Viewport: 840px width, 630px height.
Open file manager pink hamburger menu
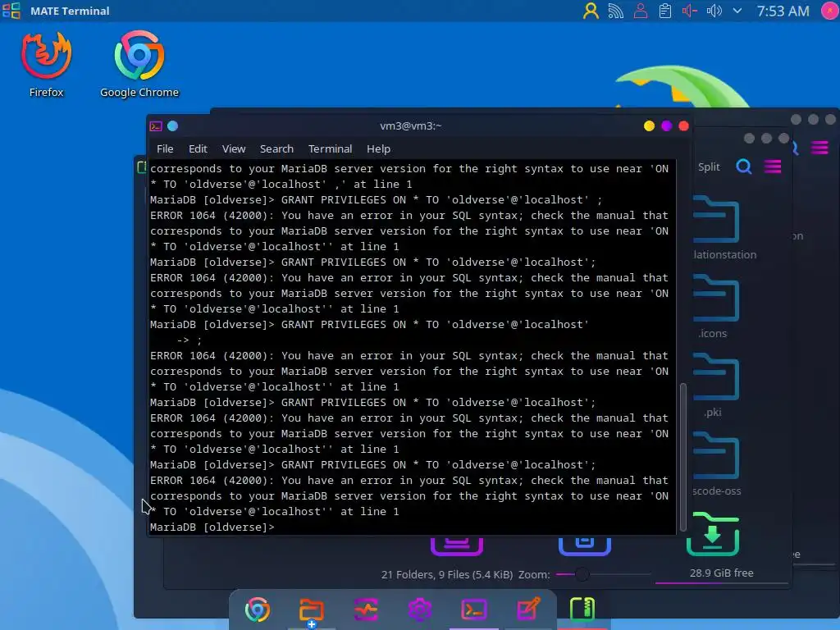773,167
